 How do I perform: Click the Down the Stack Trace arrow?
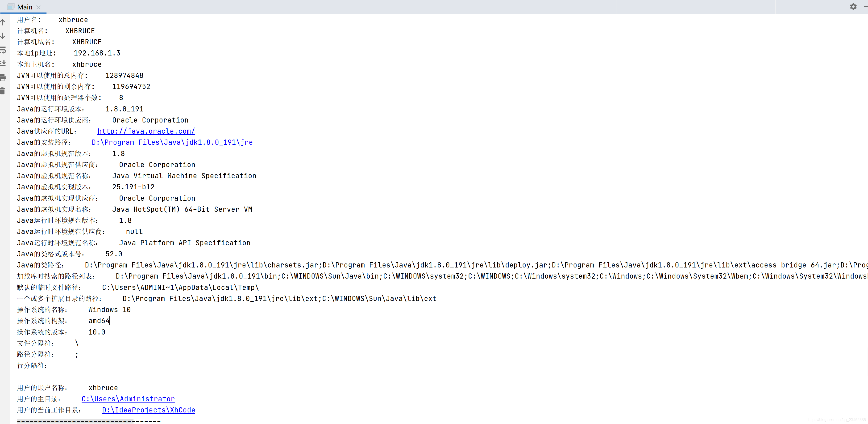[x=3, y=36]
